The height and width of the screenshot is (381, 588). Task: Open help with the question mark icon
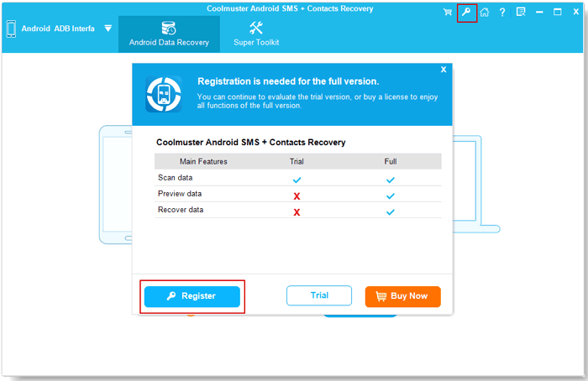tap(502, 13)
